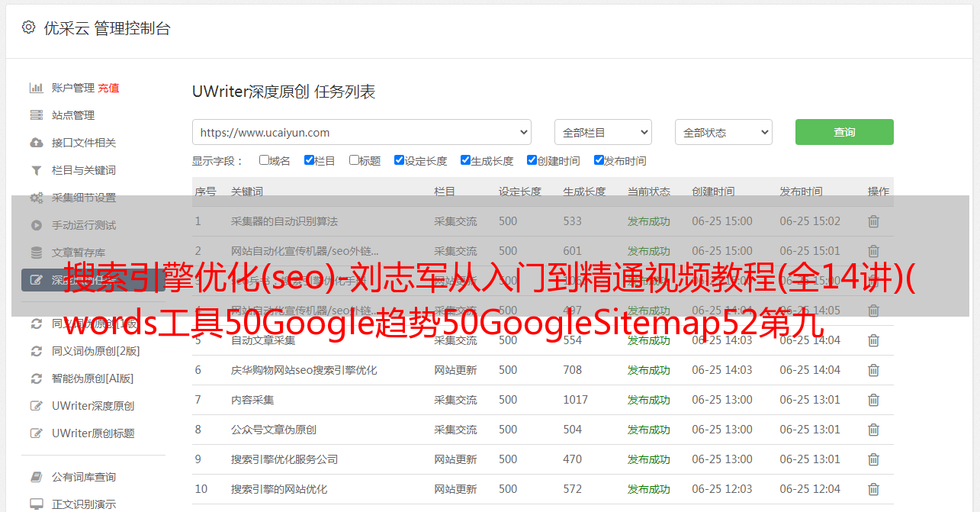Click the 文章暂存库 database icon
This screenshot has height=512, width=980.
[x=36, y=253]
